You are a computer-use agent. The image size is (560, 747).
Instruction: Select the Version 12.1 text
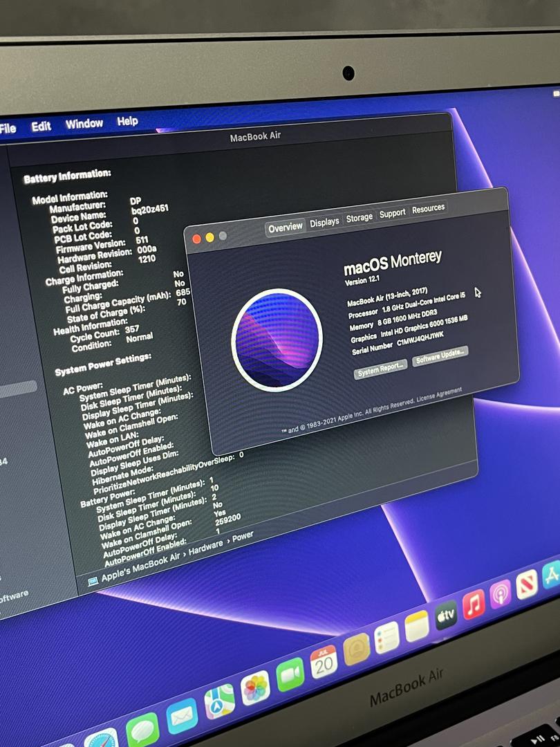(x=362, y=281)
